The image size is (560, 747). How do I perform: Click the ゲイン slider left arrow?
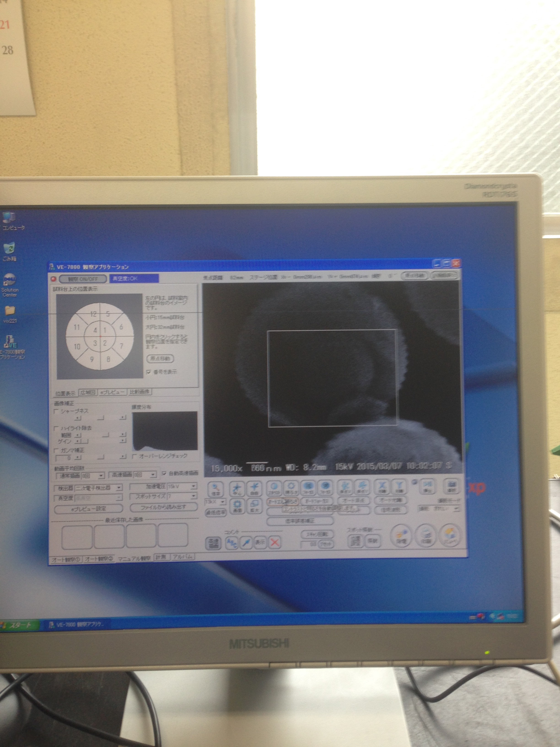(x=78, y=441)
